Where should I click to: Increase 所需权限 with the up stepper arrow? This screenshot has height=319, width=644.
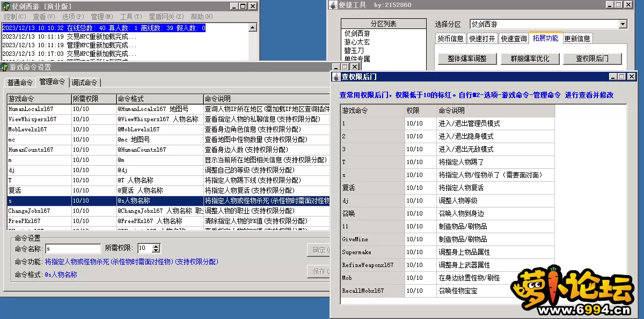(x=156, y=246)
